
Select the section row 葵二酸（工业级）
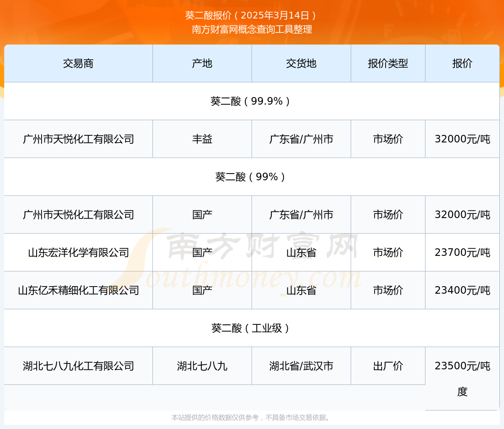click(x=252, y=328)
